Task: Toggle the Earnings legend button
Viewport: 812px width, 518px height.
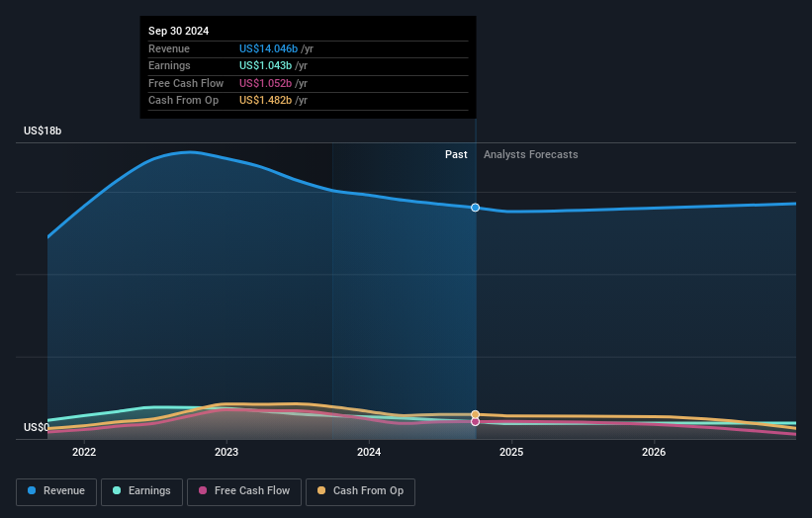Action: (141, 491)
